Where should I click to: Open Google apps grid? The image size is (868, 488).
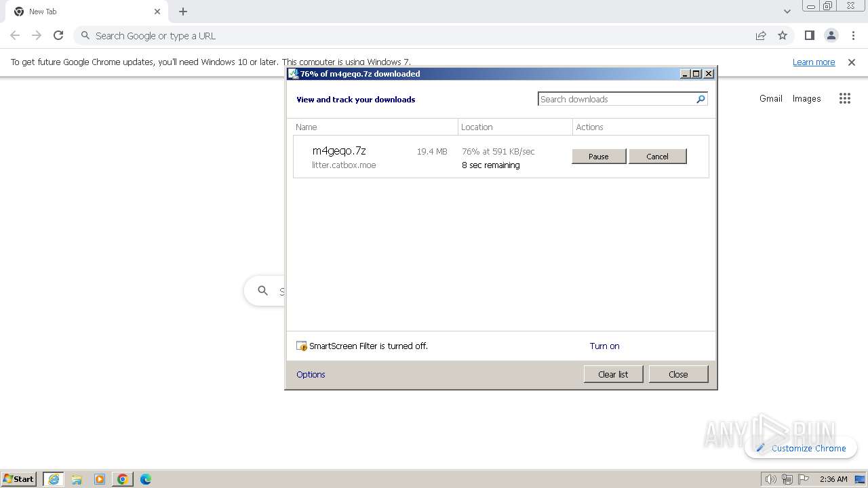click(x=844, y=98)
